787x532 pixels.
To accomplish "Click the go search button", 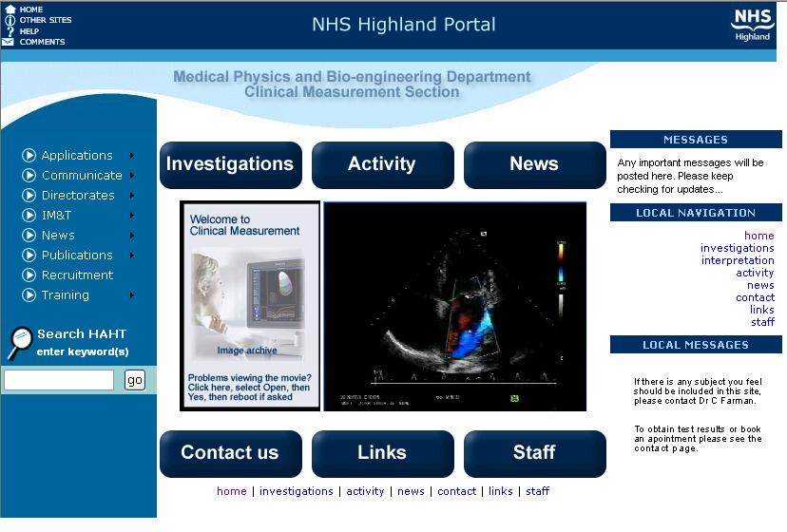I will [x=135, y=380].
